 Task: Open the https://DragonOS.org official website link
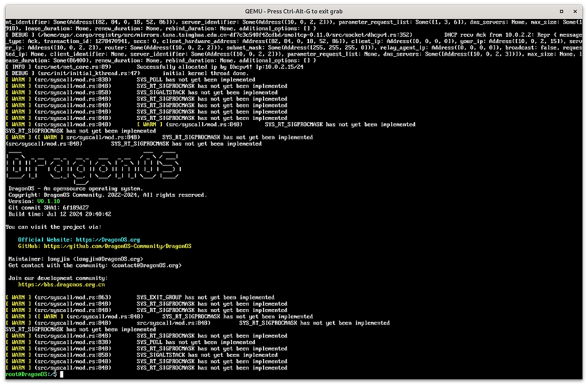click(x=108, y=240)
